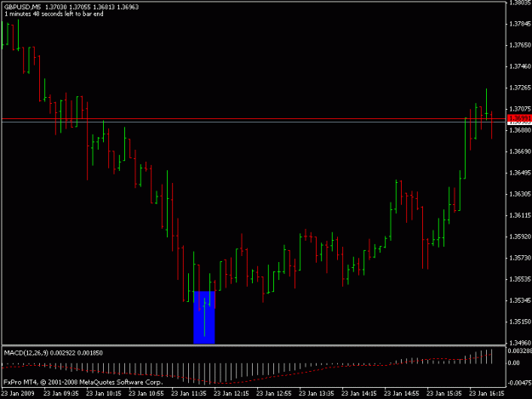Click the 1.35535 price axis label
532x399 pixels.
pyautogui.click(x=520, y=279)
